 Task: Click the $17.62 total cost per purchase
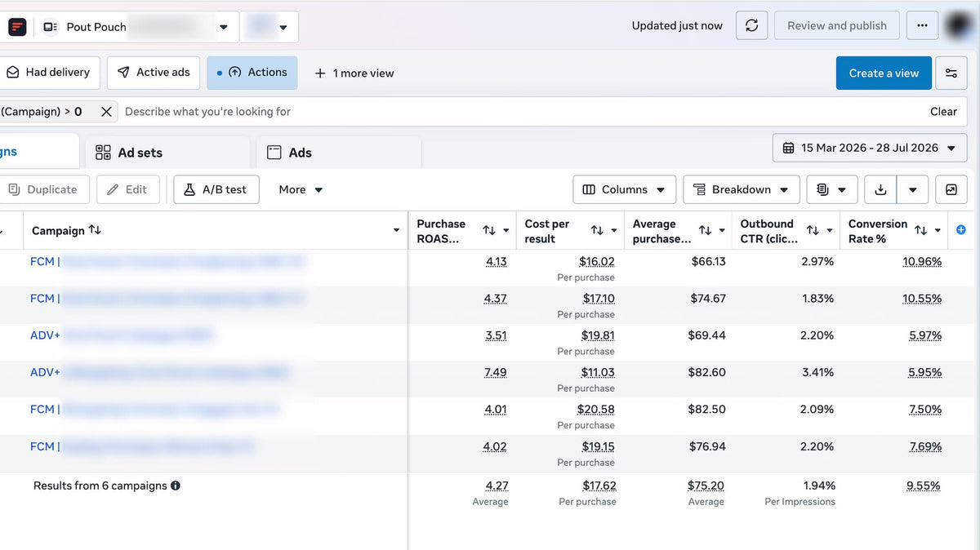(599, 486)
